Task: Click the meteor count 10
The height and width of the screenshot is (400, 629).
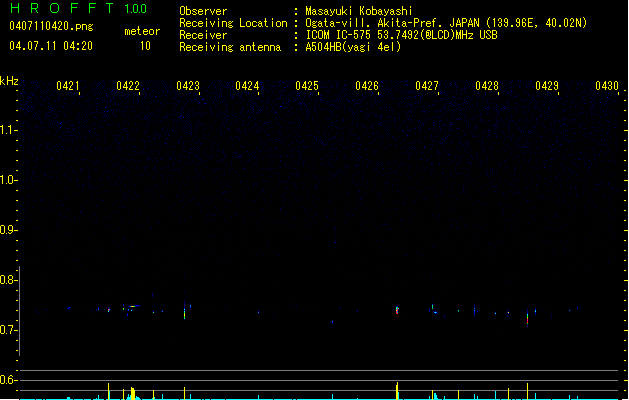Action: coord(145,46)
